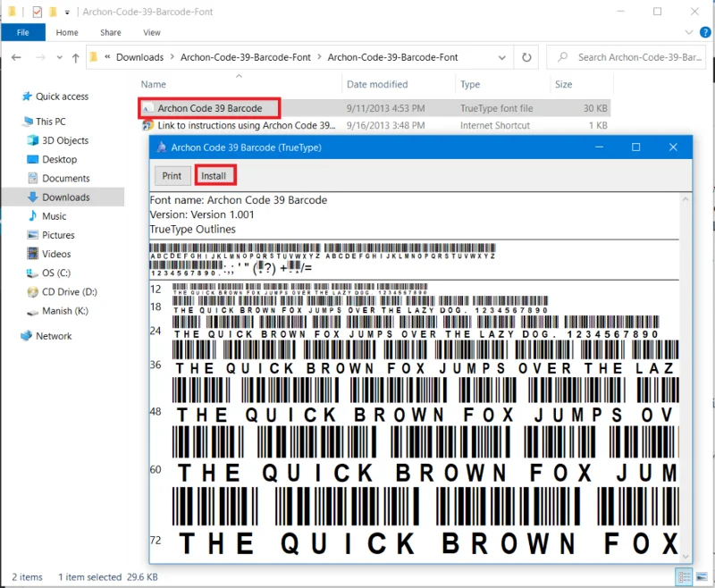This screenshot has height=588, width=715.
Task: Open Desktop in the sidebar
Action: [x=59, y=160]
